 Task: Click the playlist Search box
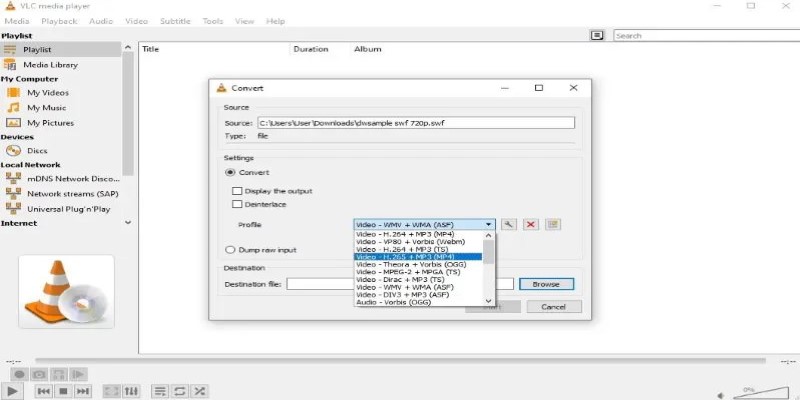pyautogui.click(x=707, y=36)
